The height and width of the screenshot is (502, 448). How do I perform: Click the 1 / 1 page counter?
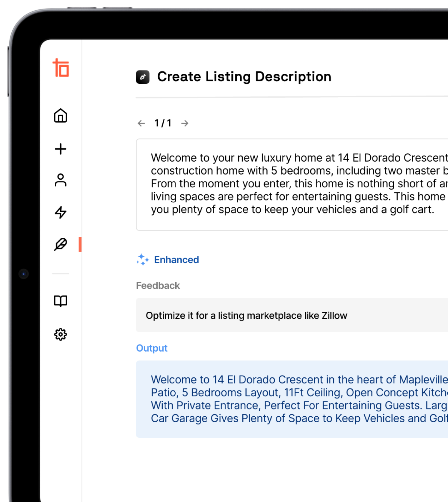163,123
